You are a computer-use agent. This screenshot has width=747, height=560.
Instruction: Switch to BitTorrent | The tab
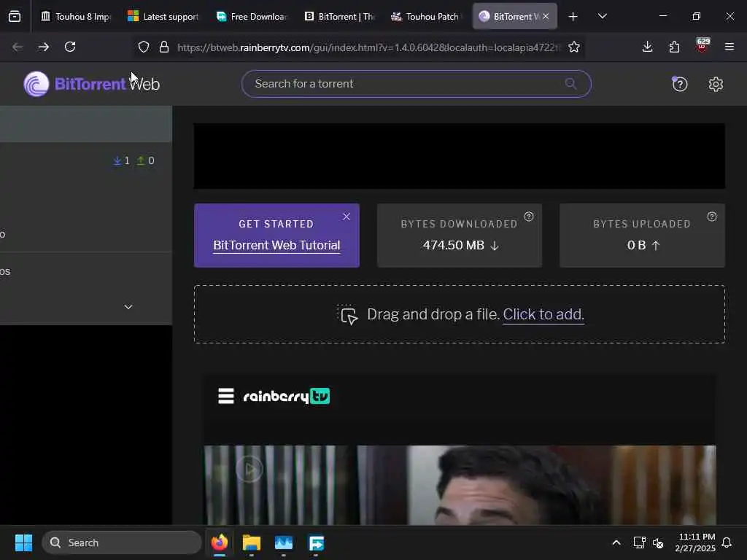click(x=339, y=17)
